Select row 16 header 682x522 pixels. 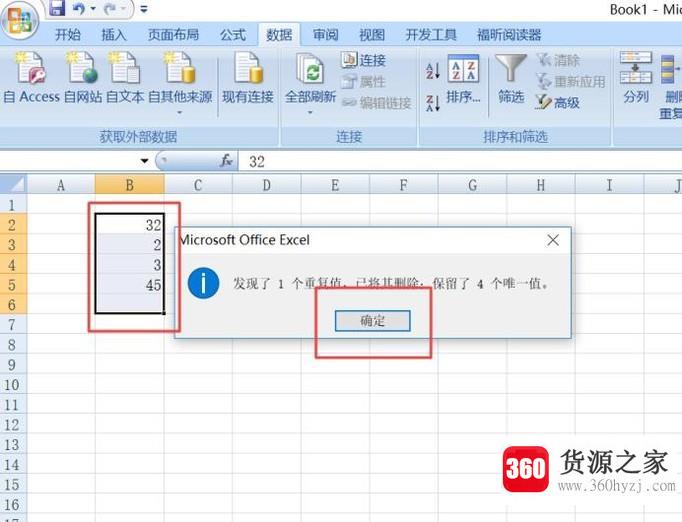pyautogui.click(x=13, y=505)
